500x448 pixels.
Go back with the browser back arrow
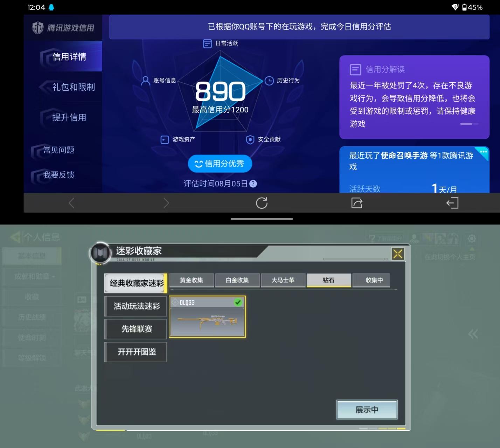tap(71, 203)
